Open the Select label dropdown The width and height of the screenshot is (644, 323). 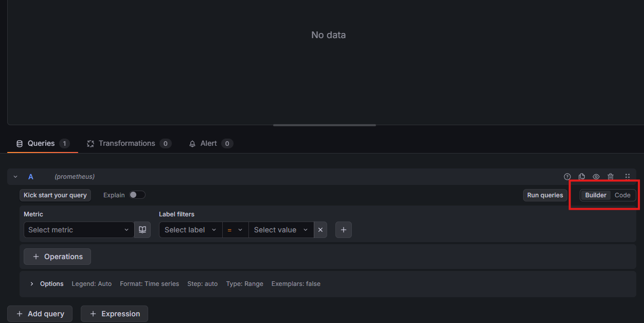tap(190, 230)
